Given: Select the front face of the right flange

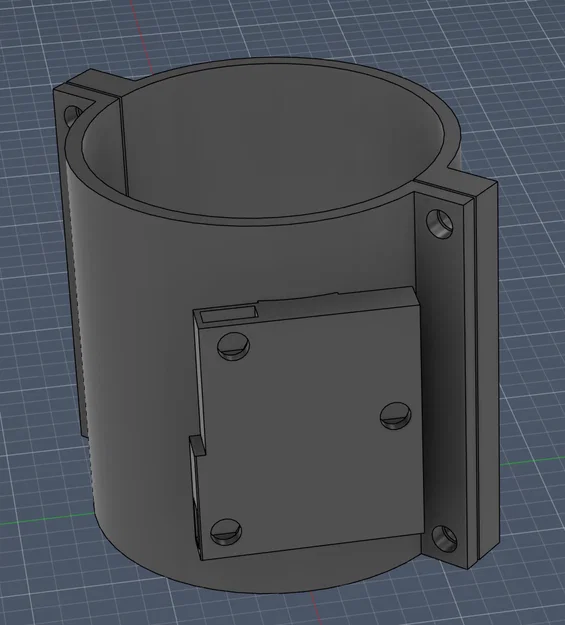Looking at the screenshot, I should click(x=445, y=379).
